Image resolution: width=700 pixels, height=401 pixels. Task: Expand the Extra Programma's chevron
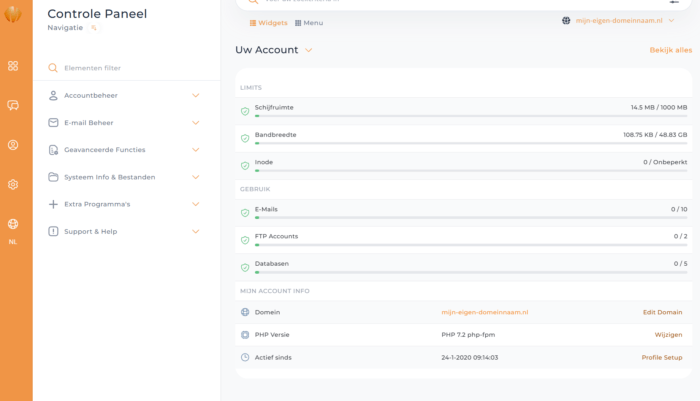click(196, 204)
